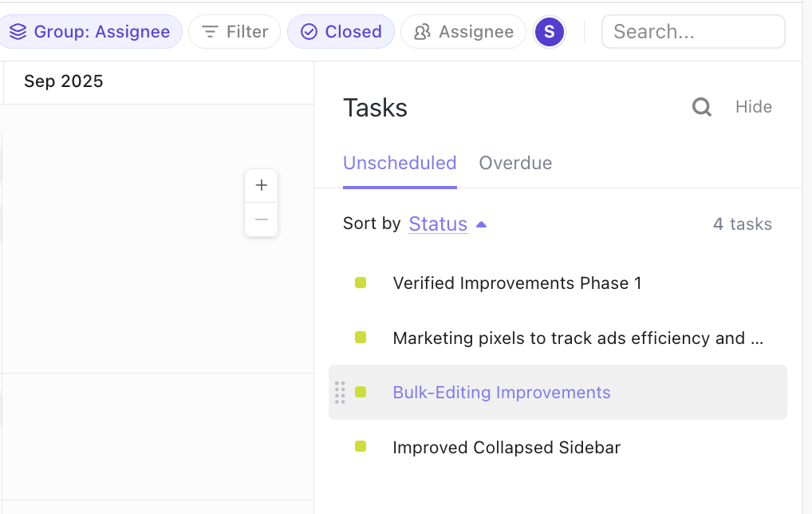
Task: Switch to the Overdue tab
Action: point(515,164)
